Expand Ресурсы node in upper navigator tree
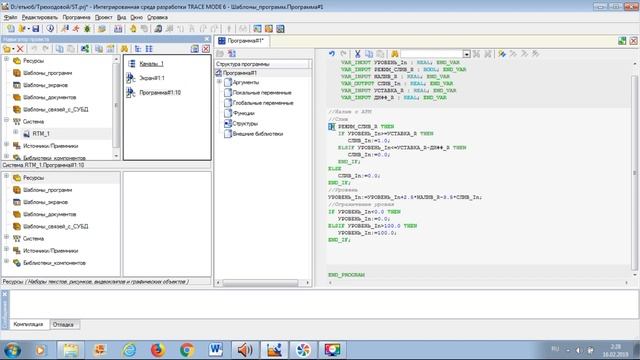The width and height of the screenshot is (640, 360). [x=7, y=60]
